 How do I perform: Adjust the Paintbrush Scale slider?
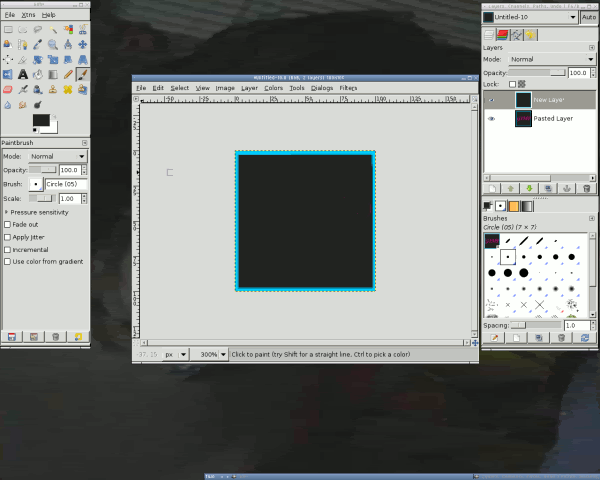click(x=42, y=198)
